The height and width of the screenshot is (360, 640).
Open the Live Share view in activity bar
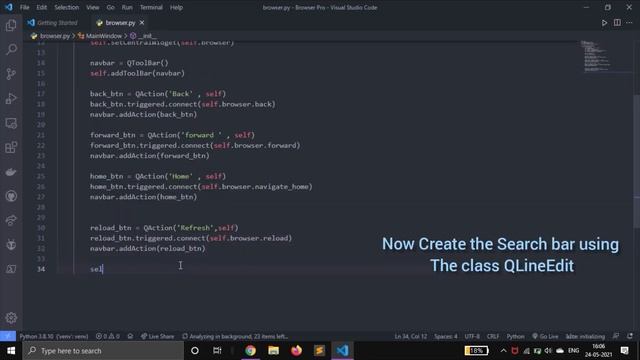[x=11, y=220]
